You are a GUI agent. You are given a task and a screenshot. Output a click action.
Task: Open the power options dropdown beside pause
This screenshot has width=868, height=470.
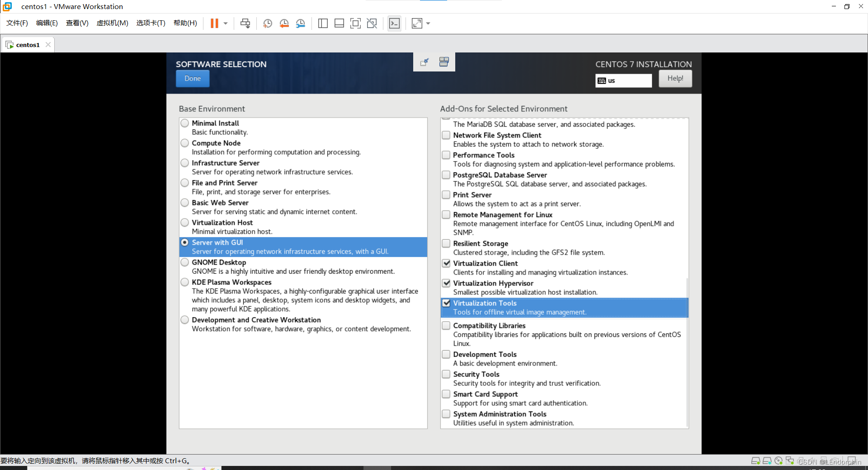click(x=226, y=23)
